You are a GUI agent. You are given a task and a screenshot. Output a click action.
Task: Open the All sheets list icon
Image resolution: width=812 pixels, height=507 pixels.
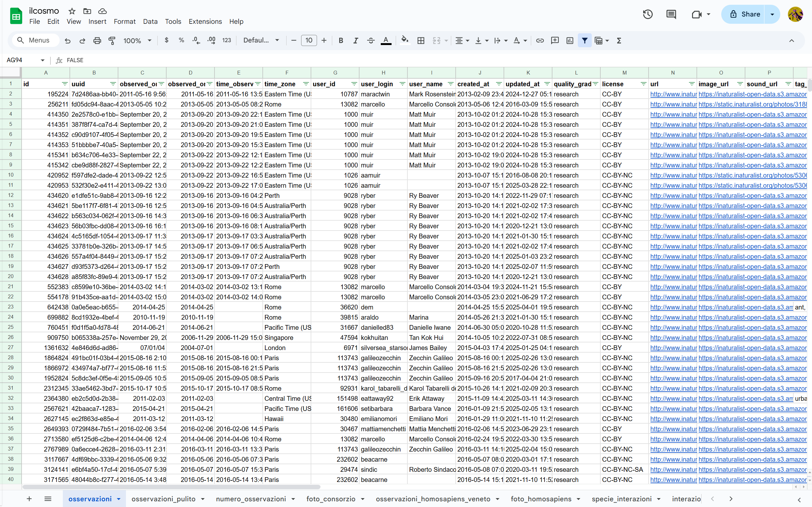point(48,499)
